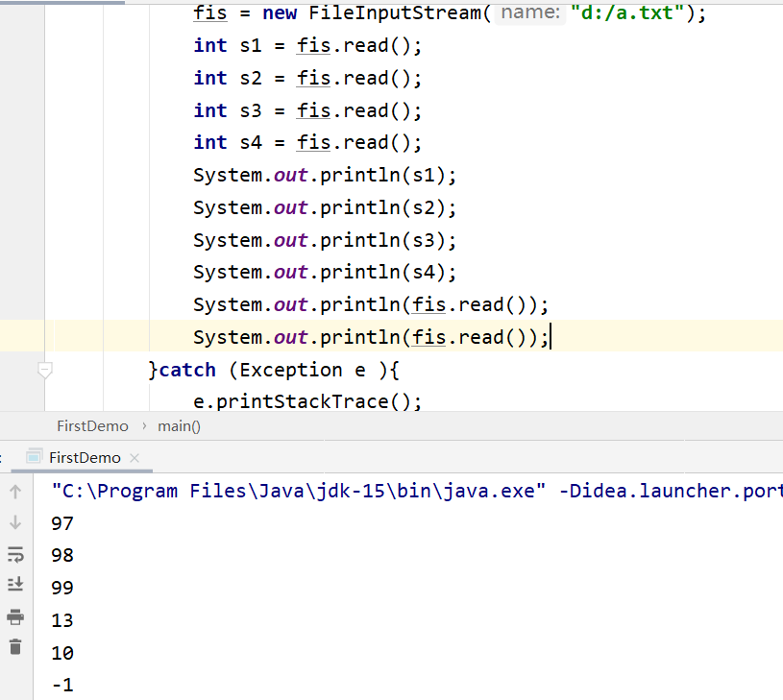Click console output value 99
Image resolution: width=783 pixels, height=700 pixels.
coord(62,588)
